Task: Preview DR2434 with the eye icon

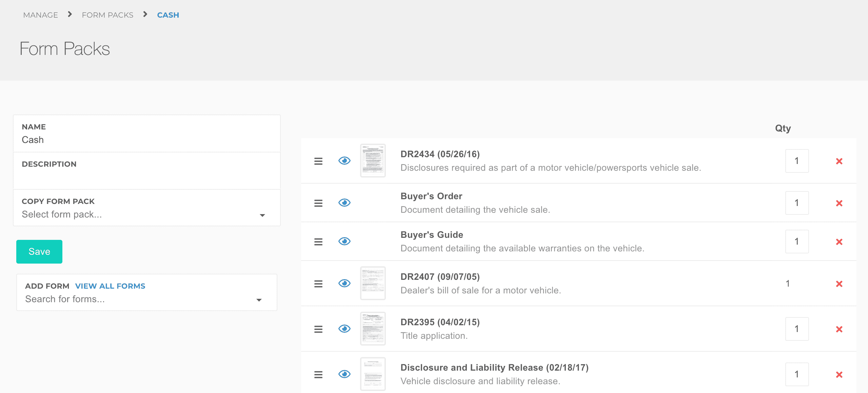Action: [344, 161]
